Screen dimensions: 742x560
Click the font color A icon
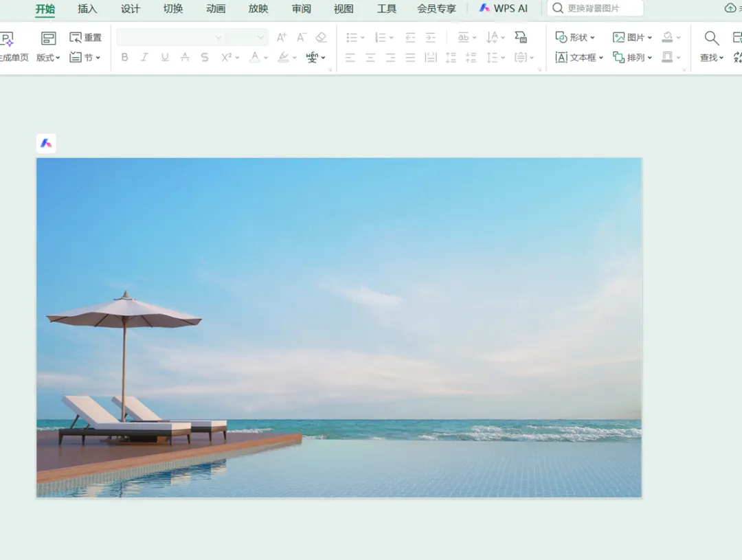click(255, 57)
